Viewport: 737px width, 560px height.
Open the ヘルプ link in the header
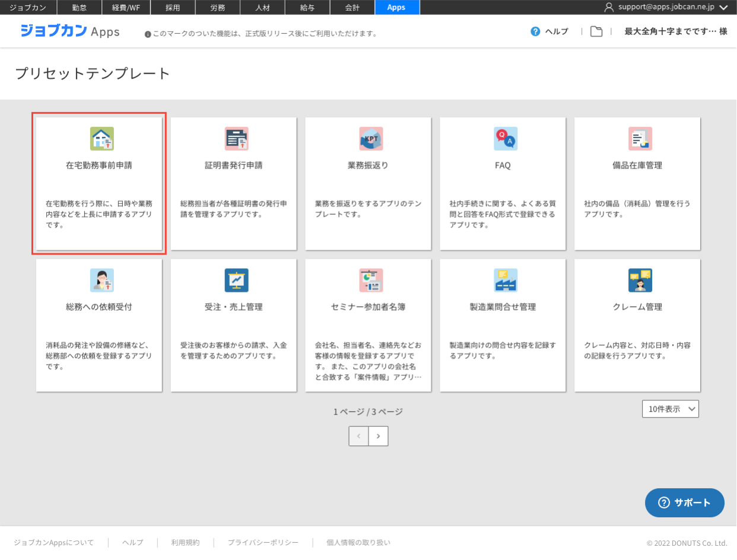(549, 31)
